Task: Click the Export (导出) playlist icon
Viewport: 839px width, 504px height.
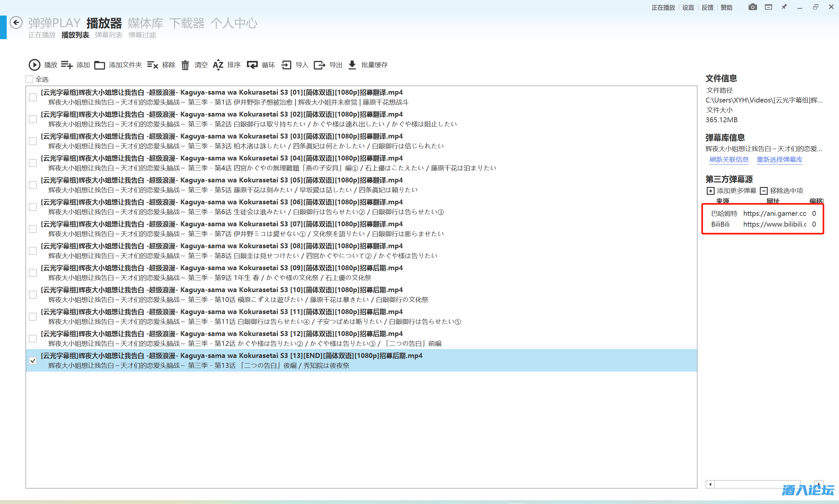Action: 319,65
